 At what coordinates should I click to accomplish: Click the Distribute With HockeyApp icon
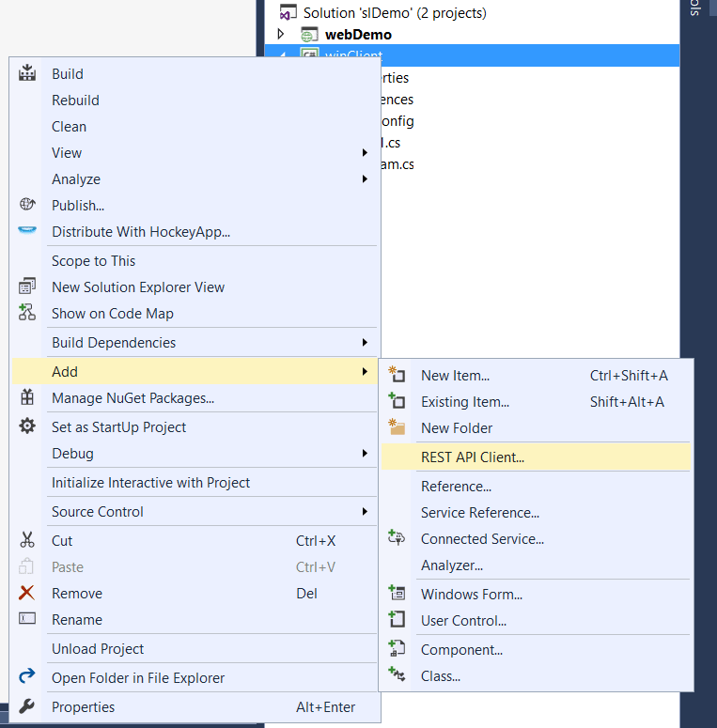click(27, 231)
